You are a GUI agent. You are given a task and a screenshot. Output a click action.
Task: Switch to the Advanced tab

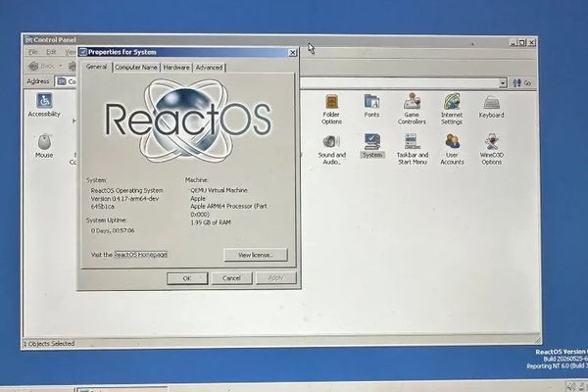pos(209,68)
